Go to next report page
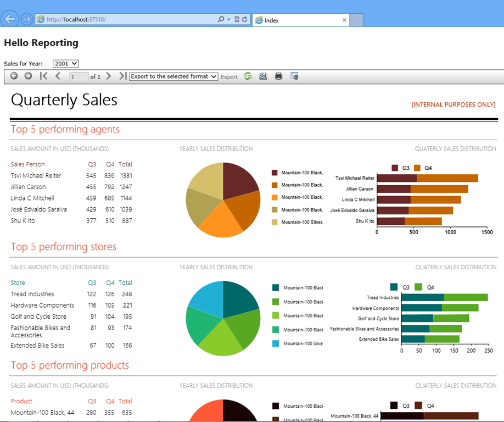Viewport: 504px width, 422px height. coord(108,76)
